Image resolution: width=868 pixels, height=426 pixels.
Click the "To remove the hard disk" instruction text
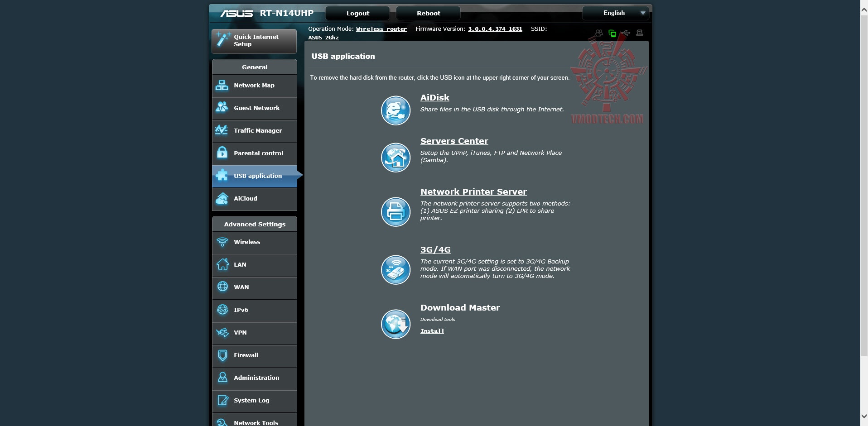point(439,78)
